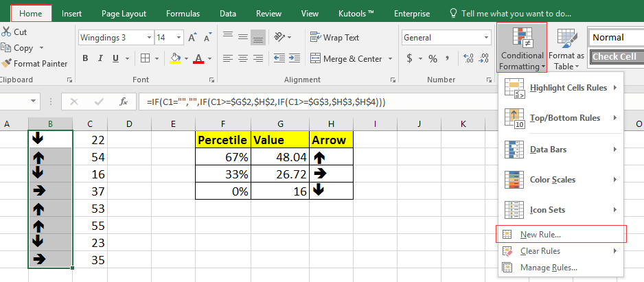This screenshot has height=282, width=644.
Task: Switch to the Insert tab
Action: 71,14
